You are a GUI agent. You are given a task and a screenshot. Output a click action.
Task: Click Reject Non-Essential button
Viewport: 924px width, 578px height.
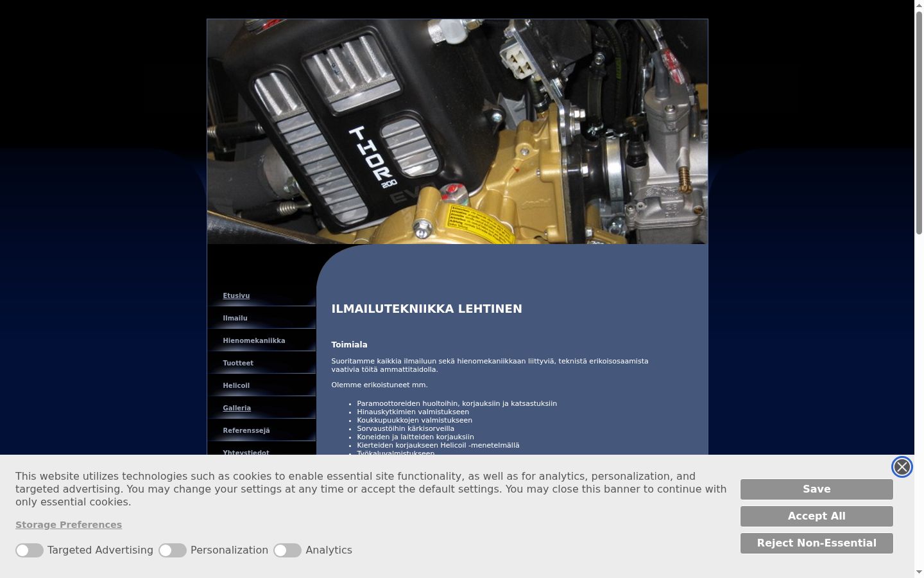(x=817, y=543)
